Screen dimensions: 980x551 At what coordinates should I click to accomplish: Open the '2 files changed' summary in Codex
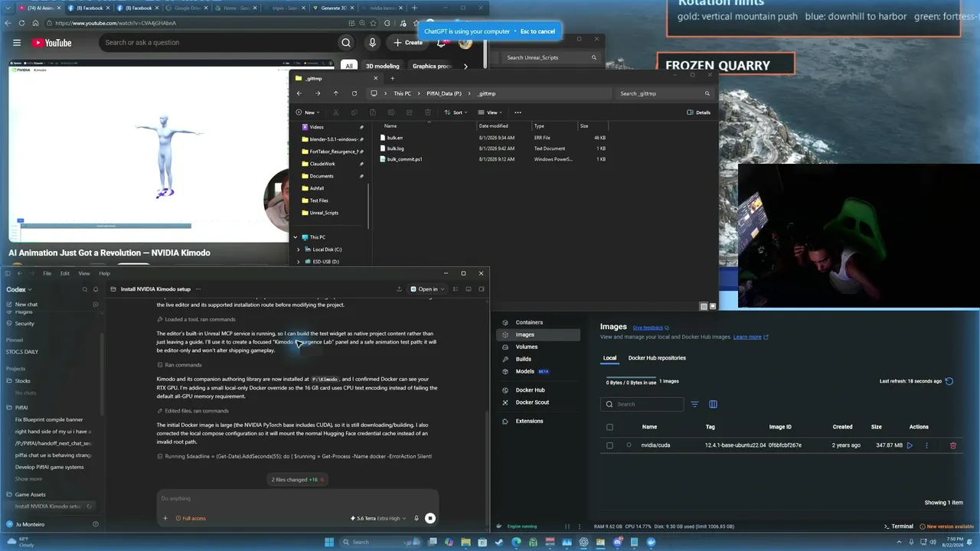pyautogui.click(x=298, y=480)
